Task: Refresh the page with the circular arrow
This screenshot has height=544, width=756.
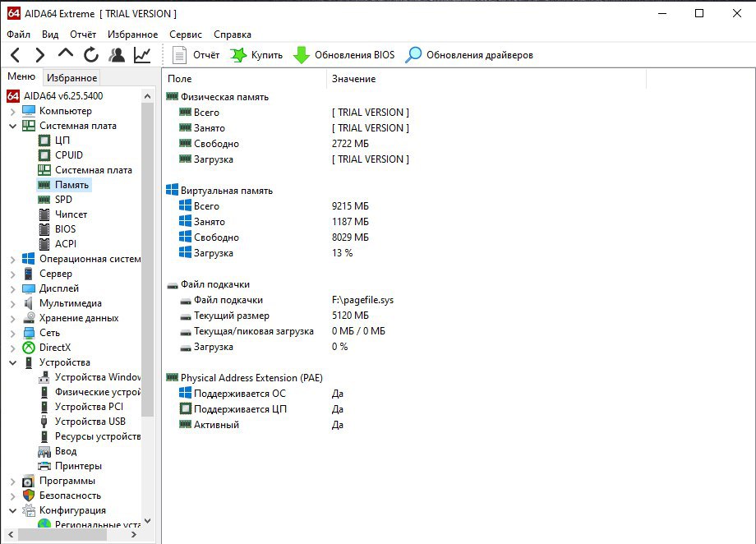Action: (x=91, y=55)
